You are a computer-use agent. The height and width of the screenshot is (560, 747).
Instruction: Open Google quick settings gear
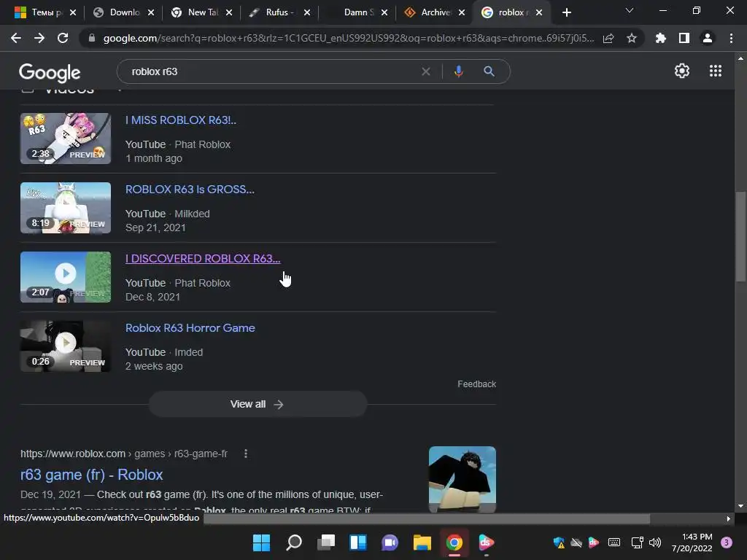click(x=682, y=71)
